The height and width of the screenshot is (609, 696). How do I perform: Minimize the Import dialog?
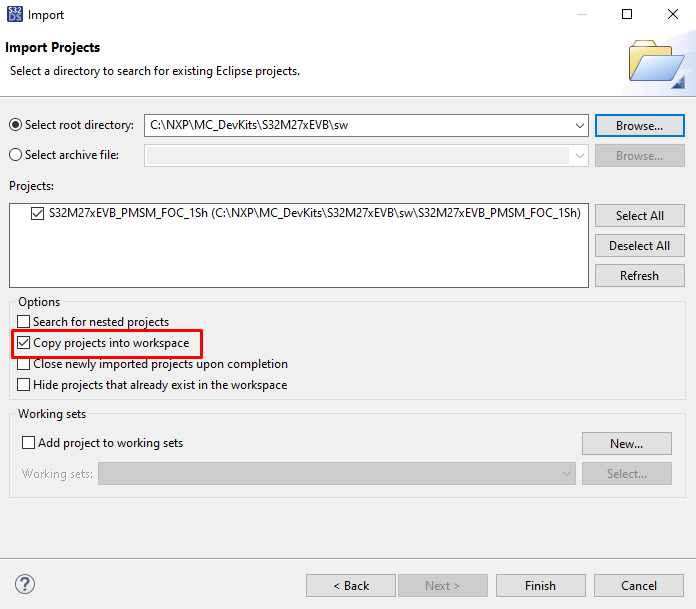tap(581, 14)
